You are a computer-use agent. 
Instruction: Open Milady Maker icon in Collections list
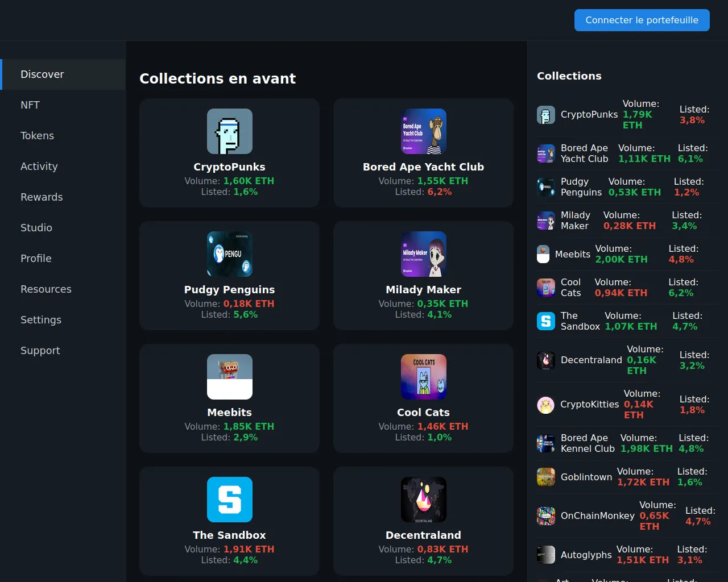coord(546,221)
